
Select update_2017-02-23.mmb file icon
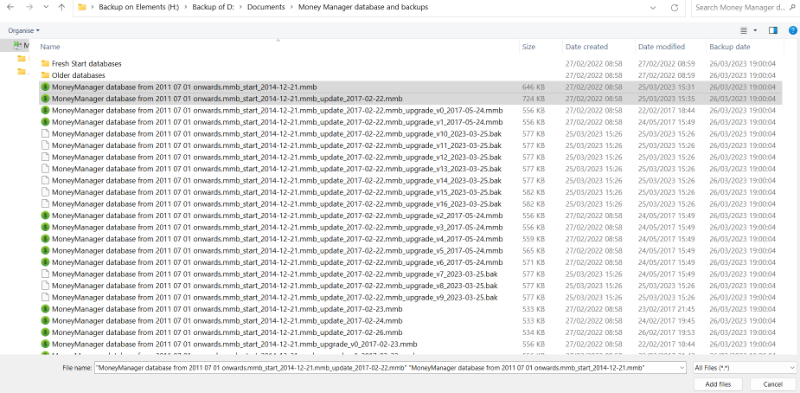pos(45,309)
